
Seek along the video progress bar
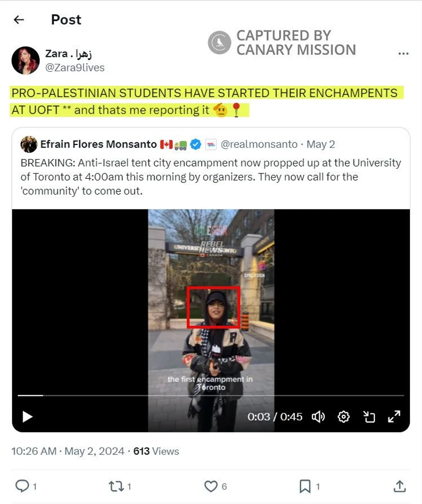(210, 395)
